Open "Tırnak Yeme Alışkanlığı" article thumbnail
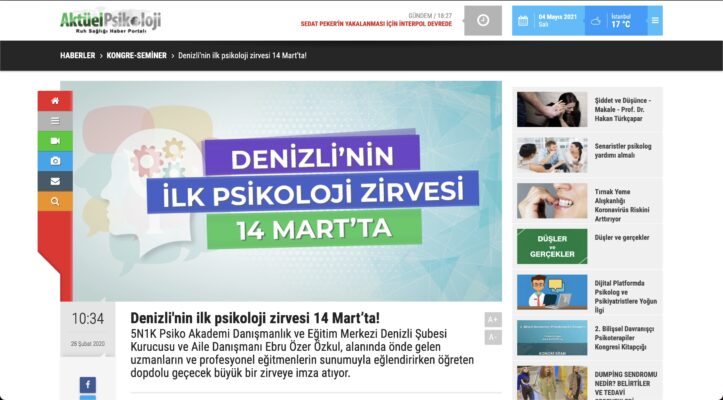 (552, 200)
